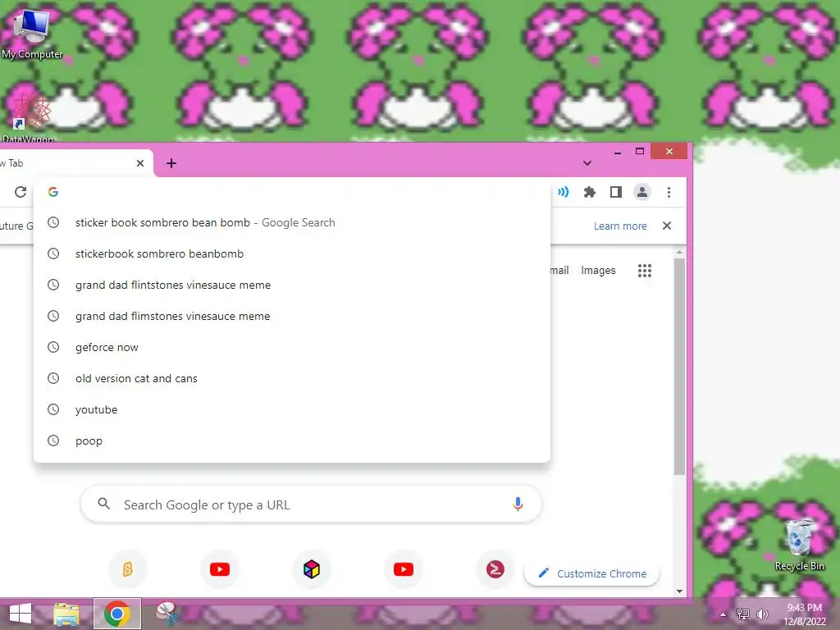Click the page vertical scrollbar thumb

pos(679,367)
